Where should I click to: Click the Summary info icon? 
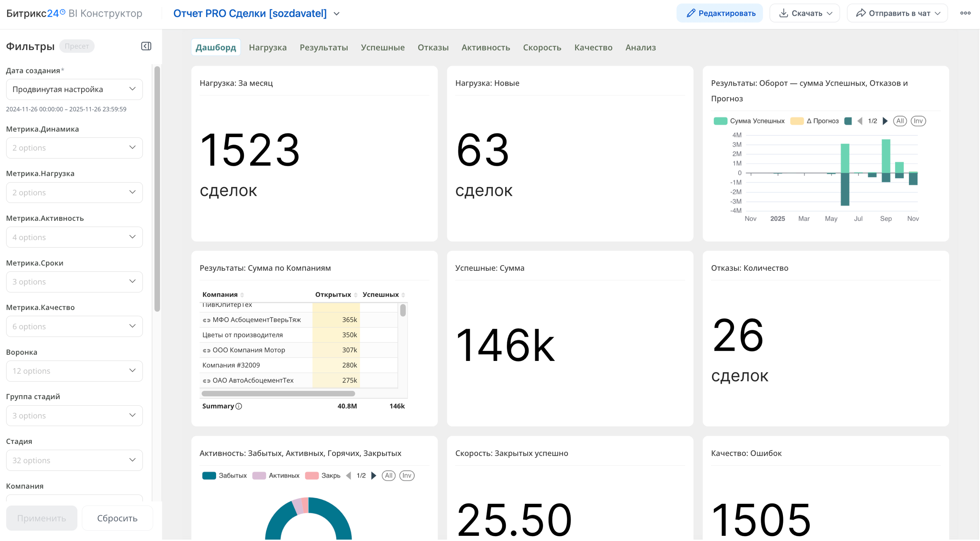239,406
